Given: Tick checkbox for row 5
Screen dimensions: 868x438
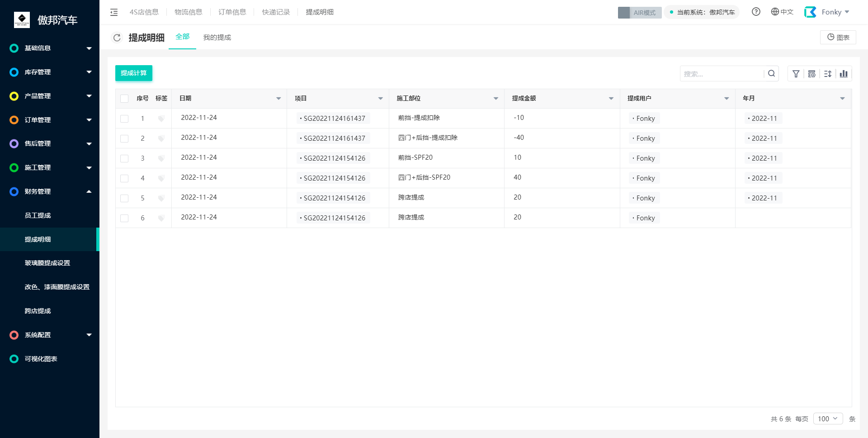Looking at the screenshot, I should pyautogui.click(x=124, y=198).
